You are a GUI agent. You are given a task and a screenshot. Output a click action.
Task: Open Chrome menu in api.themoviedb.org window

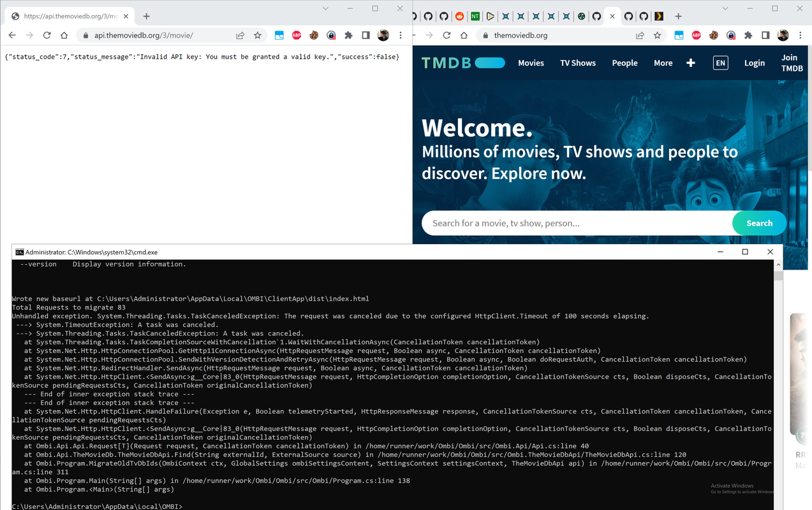tap(401, 36)
